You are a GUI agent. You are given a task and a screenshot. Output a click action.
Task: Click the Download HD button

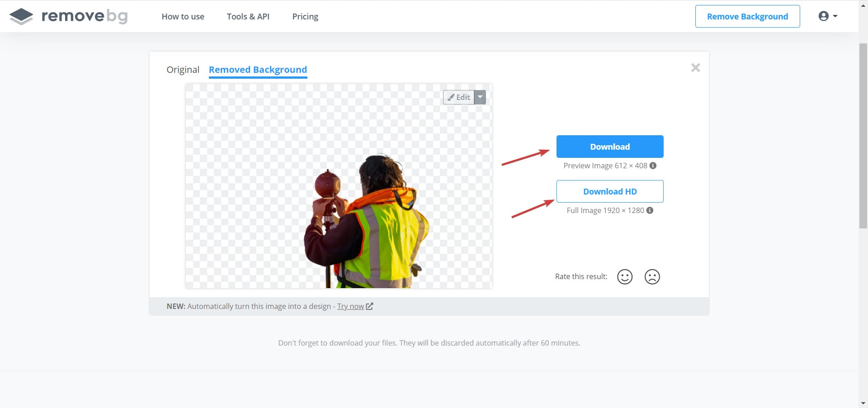(x=610, y=191)
